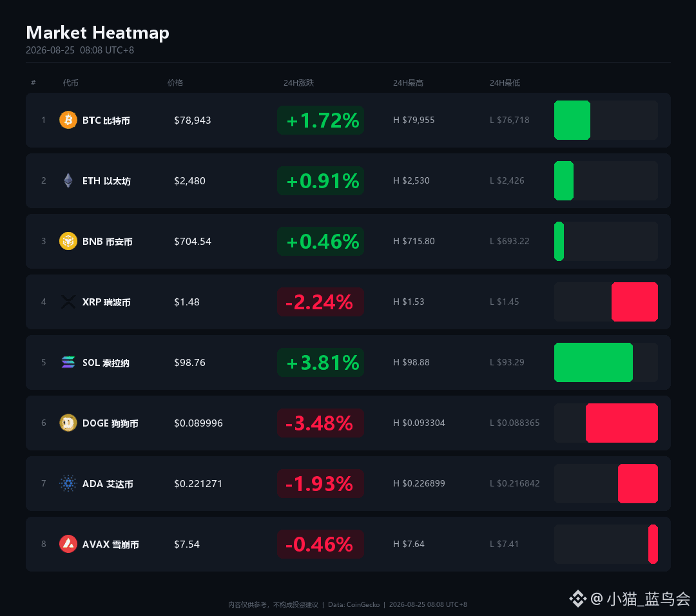Click the 24H最高 column header
Viewport: 696px width, 616px height.
408,83
